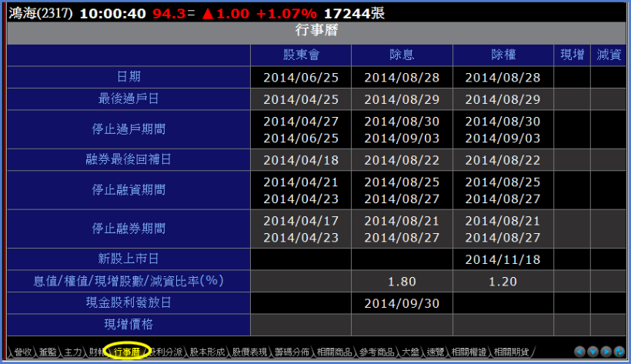The width and height of the screenshot is (631, 364).
Task: Click the 行事曆 title bar
Action: (316, 32)
